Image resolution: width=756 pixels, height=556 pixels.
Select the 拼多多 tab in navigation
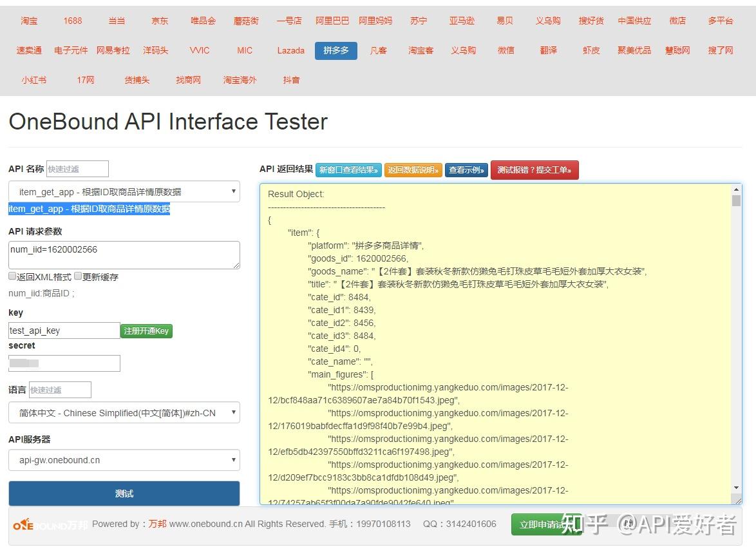335,50
